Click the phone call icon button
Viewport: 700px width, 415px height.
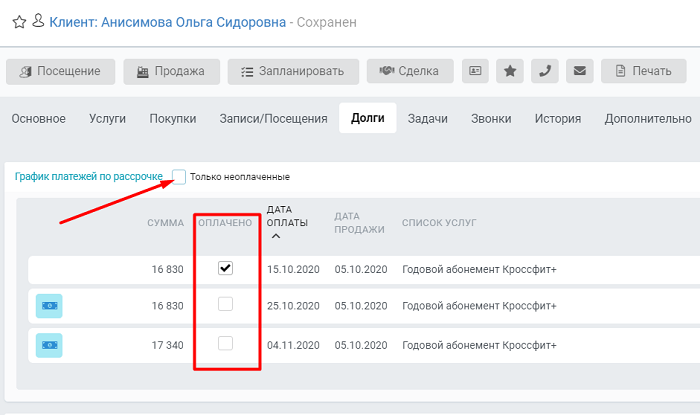click(545, 71)
